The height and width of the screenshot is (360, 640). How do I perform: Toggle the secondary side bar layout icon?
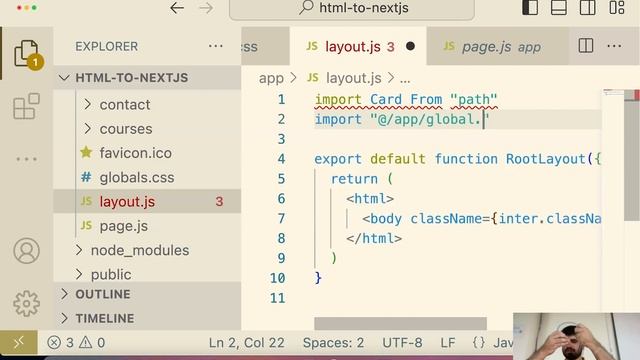click(588, 8)
